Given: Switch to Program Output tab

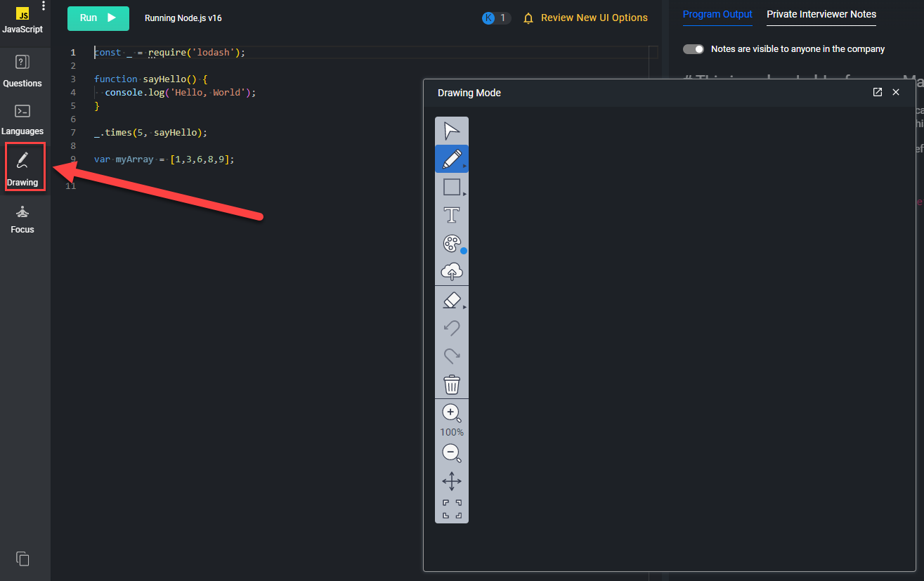Looking at the screenshot, I should pos(717,14).
